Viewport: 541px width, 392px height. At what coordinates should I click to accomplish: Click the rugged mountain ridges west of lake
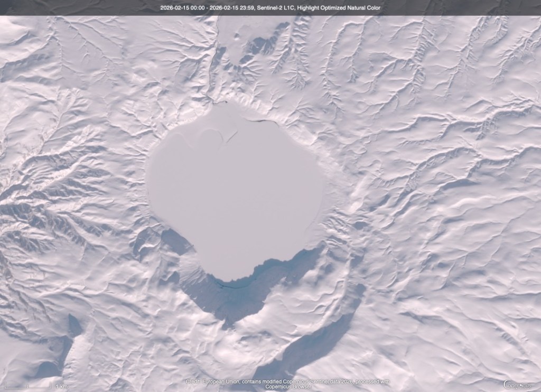click(x=48, y=211)
